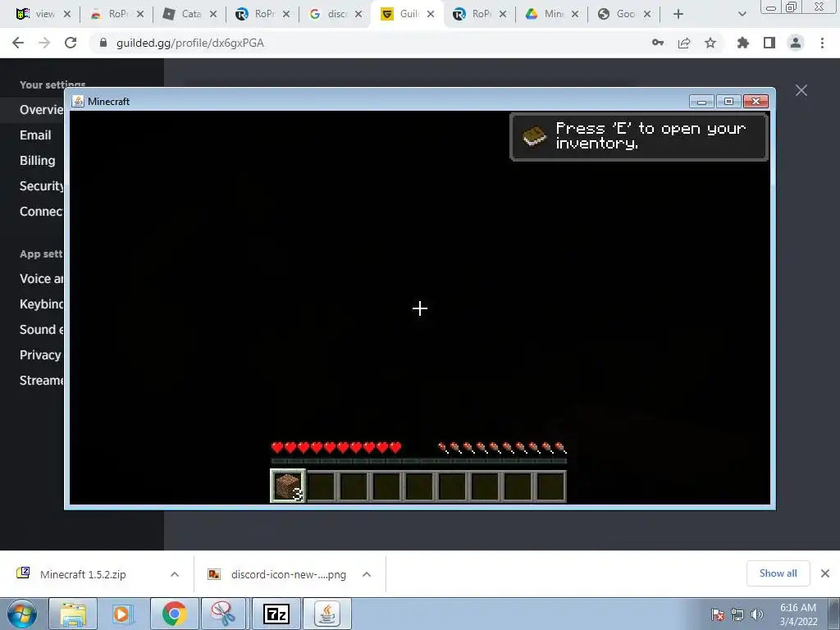Open Windows Media Player from taskbar

click(123, 614)
